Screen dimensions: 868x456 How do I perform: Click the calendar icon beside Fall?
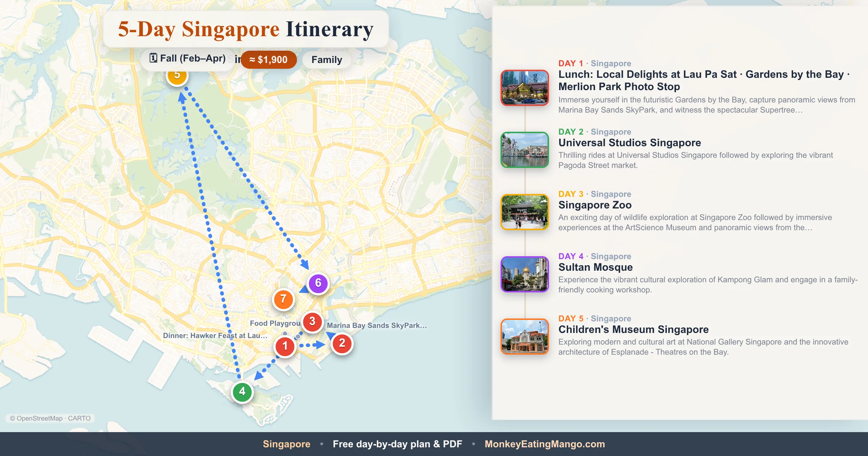[153, 58]
